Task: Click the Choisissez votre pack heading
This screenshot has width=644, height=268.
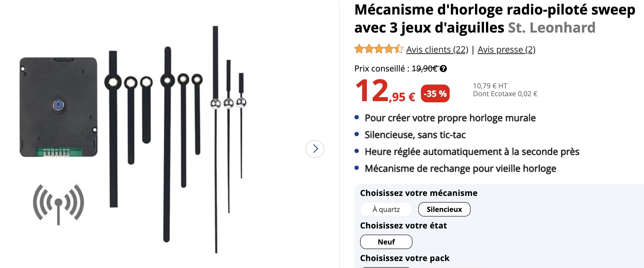Action: pos(405,258)
